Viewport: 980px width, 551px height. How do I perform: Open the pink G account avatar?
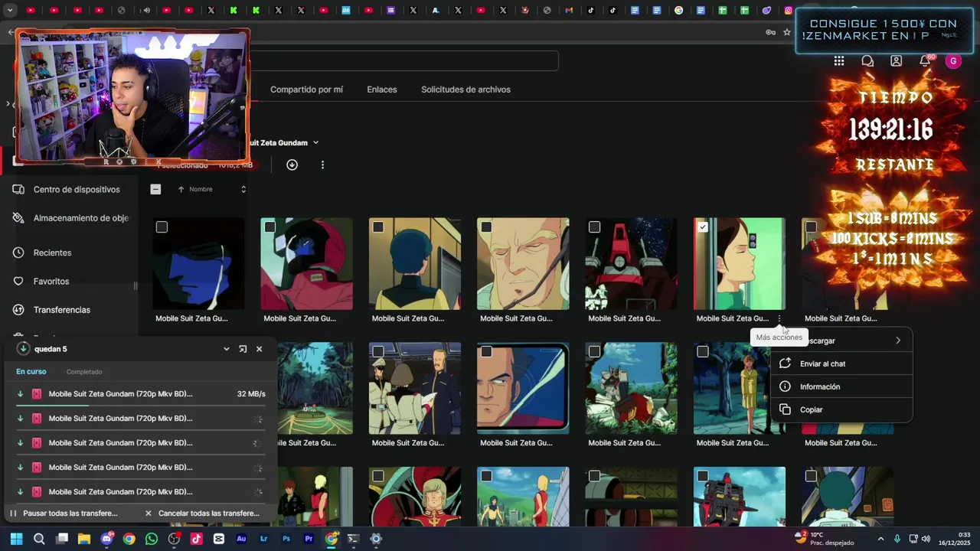(x=953, y=61)
